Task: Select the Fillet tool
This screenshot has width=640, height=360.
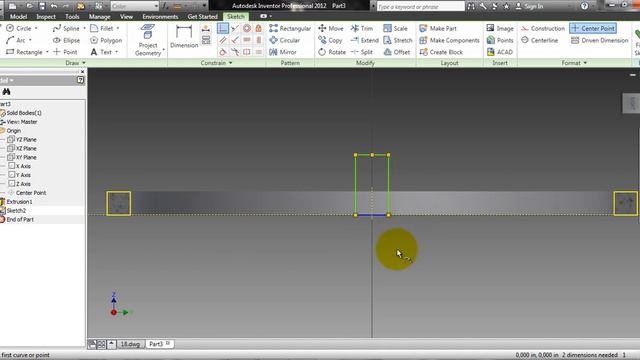Action: click(x=102, y=28)
